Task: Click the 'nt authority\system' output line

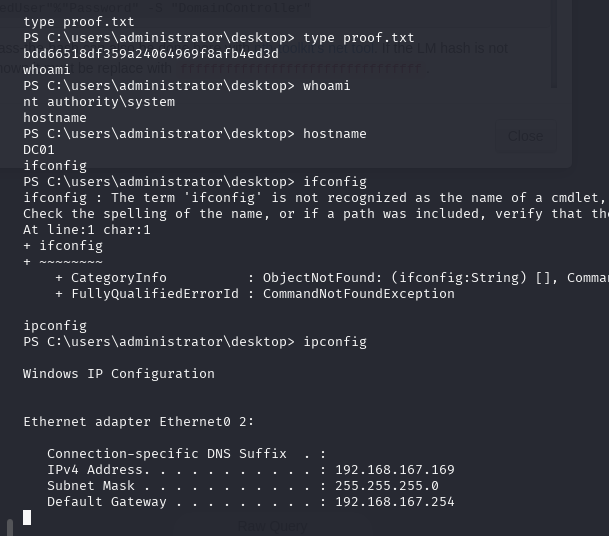Action: click(99, 102)
